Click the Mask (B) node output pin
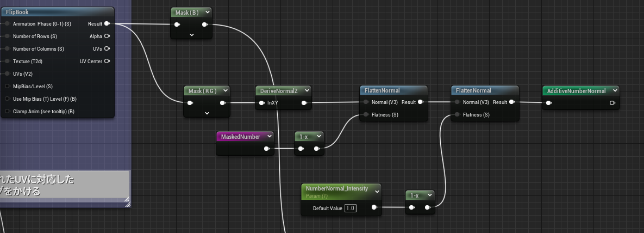Viewport: 644px width, 233px height. (205, 24)
